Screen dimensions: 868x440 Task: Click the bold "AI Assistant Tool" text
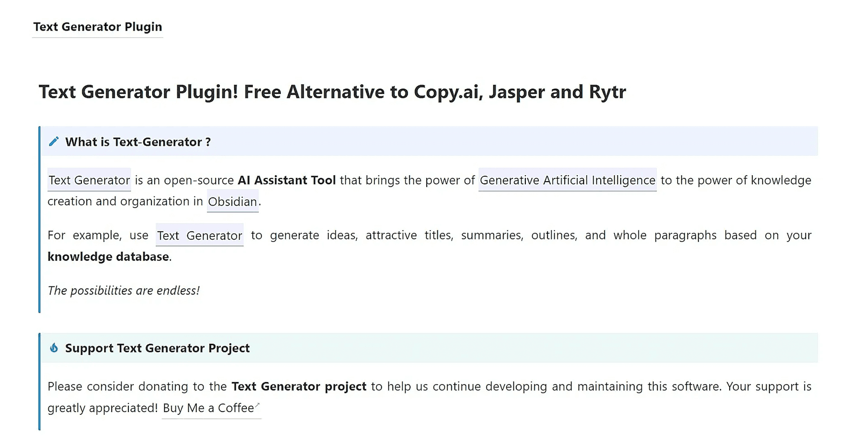287,180
